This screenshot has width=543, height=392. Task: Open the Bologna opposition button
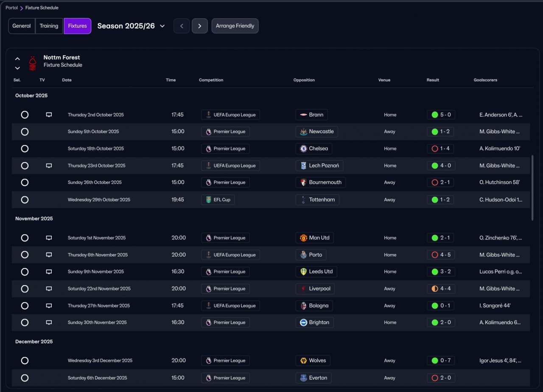pos(314,305)
